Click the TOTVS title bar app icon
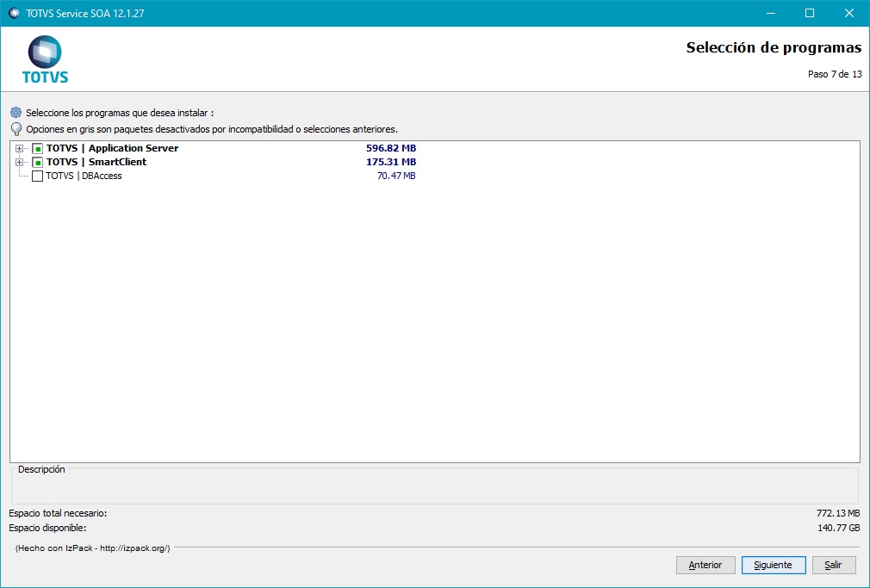The height and width of the screenshot is (588, 870). tap(15, 13)
